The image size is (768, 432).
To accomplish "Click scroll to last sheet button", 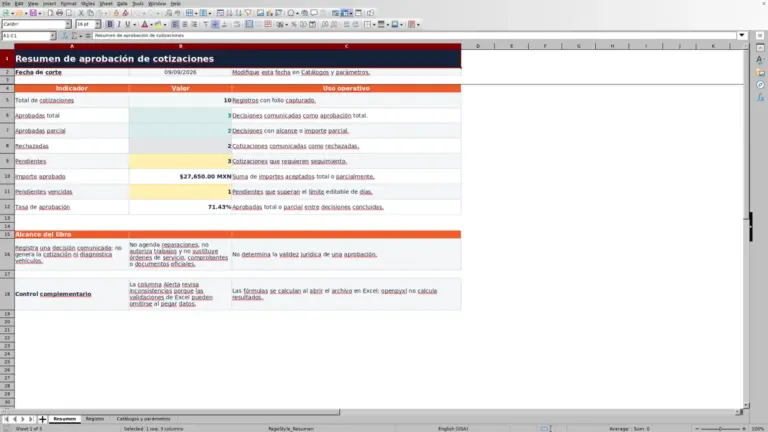I will point(31,419).
